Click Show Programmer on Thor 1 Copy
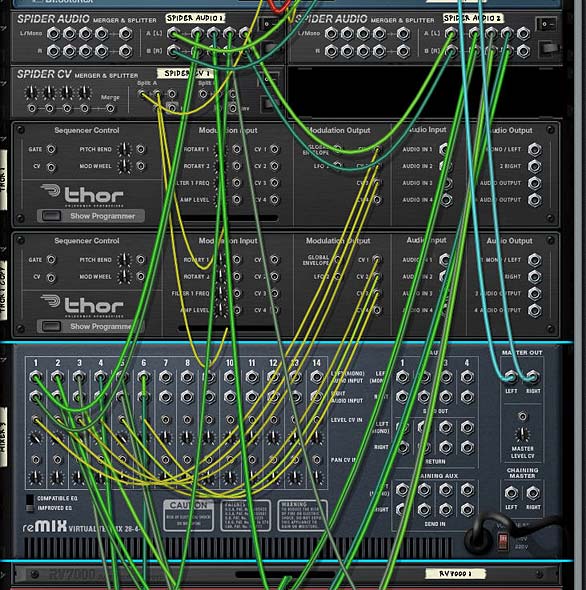This screenshot has height=590, width=586. click(91, 326)
